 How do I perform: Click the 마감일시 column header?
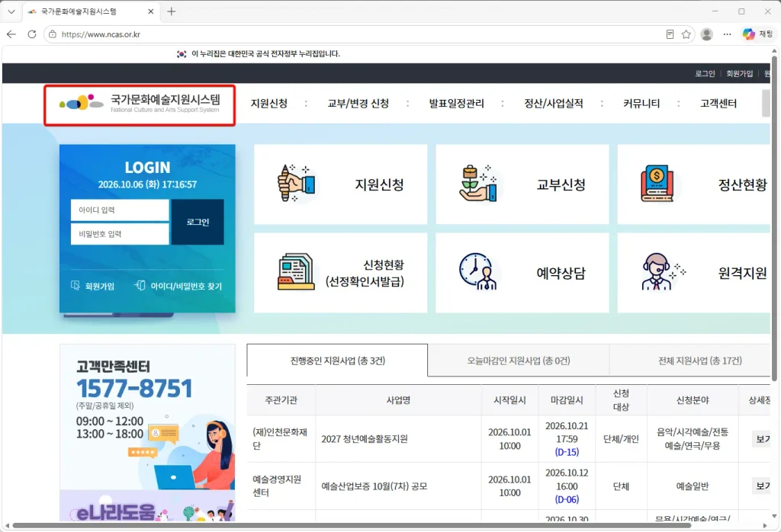[x=567, y=399]
